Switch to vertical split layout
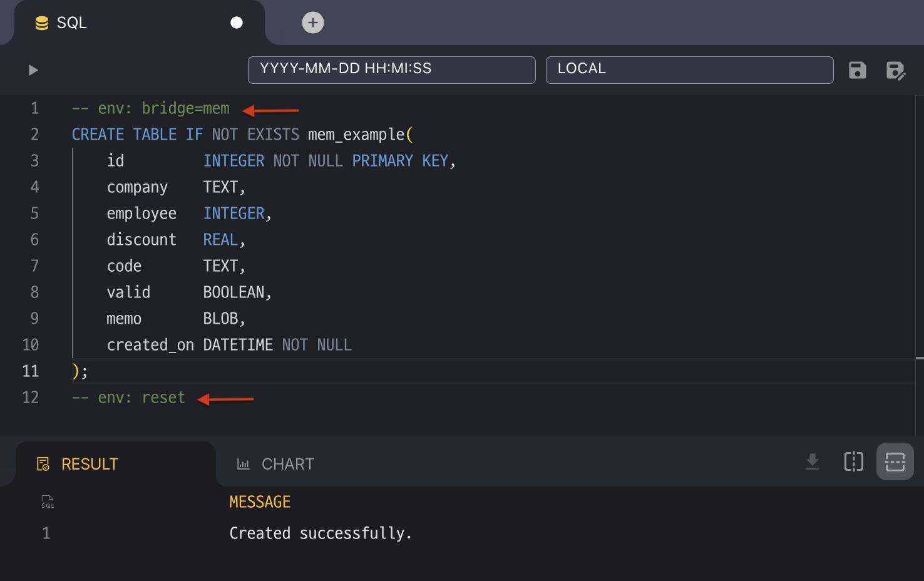This screenshot has height=581, width=924. [853, 462]
